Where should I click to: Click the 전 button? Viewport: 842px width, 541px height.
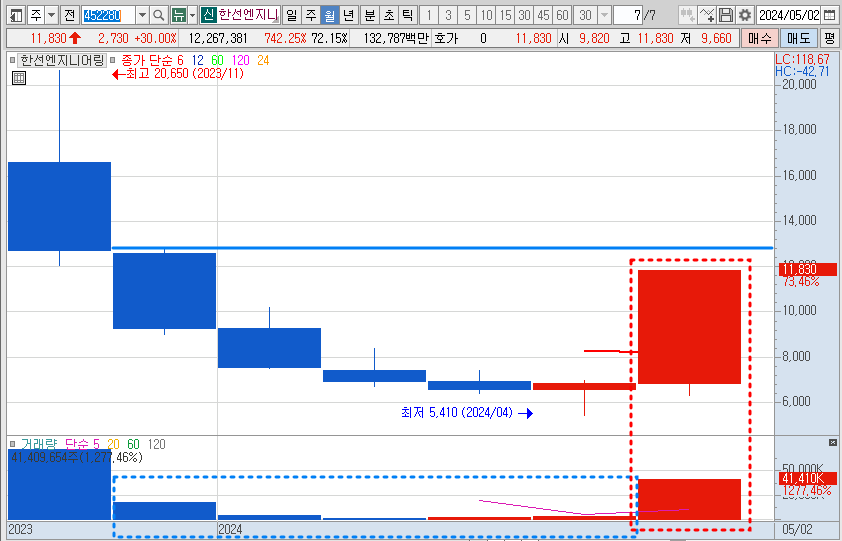pos(69,15)
